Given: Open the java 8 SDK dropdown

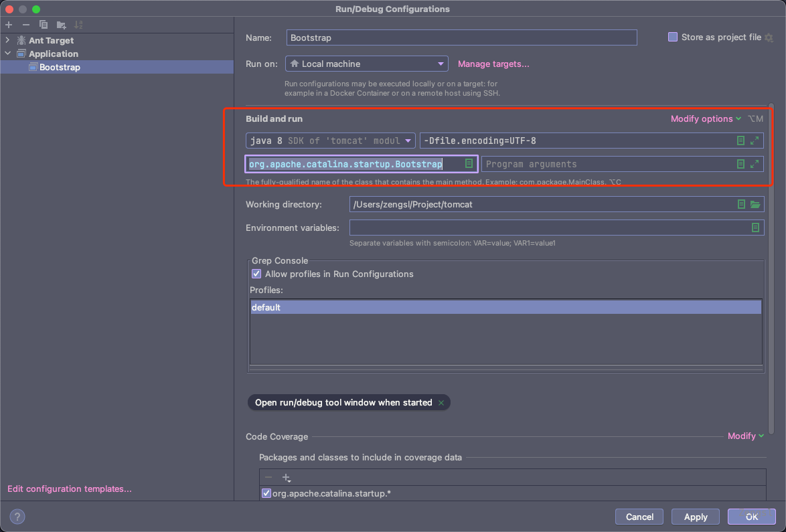Looking at the screenshot, I should pos(330,141).
